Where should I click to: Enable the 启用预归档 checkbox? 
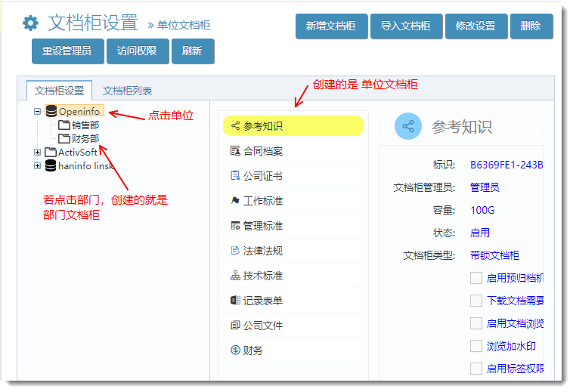[476, 278]
